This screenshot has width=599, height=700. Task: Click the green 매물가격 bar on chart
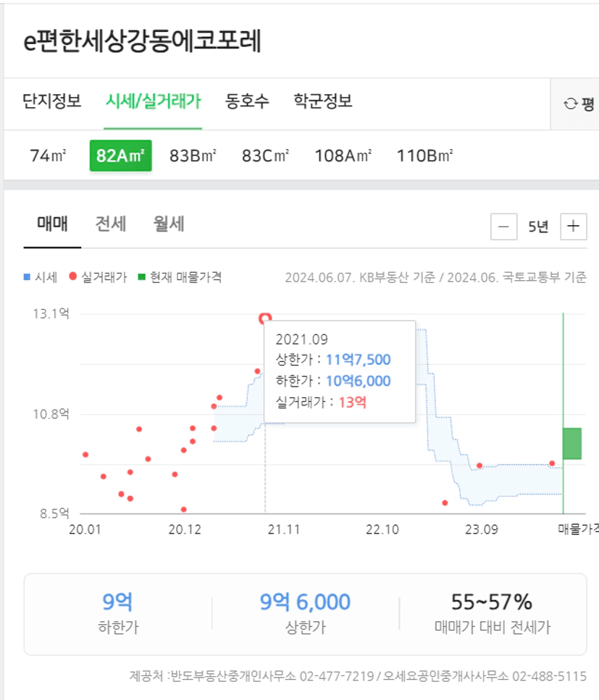(x=572, y=443)
